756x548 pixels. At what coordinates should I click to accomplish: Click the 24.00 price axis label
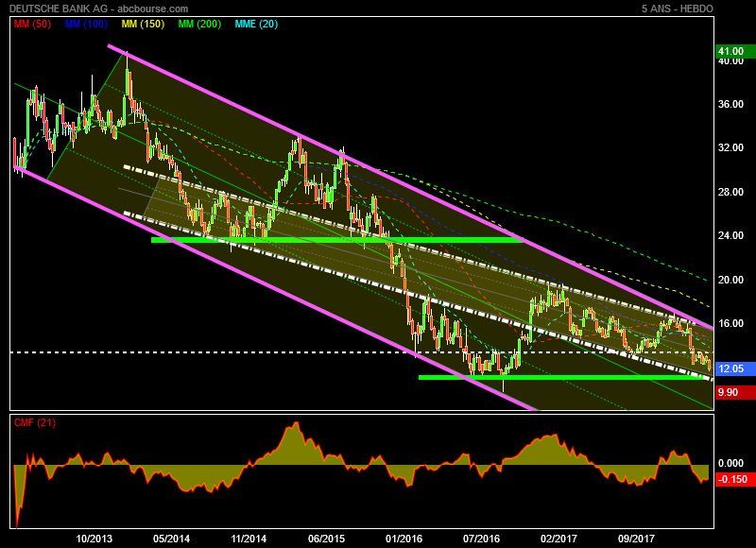(730, 235)
